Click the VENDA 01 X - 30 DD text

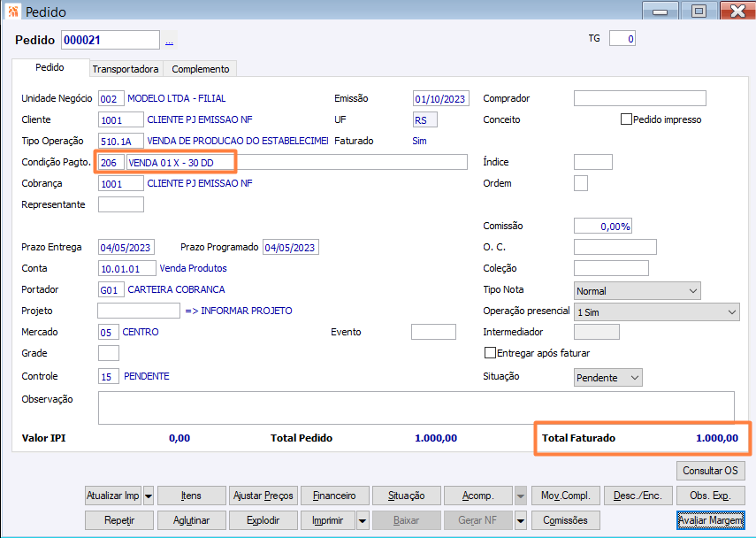pos(172,163)
